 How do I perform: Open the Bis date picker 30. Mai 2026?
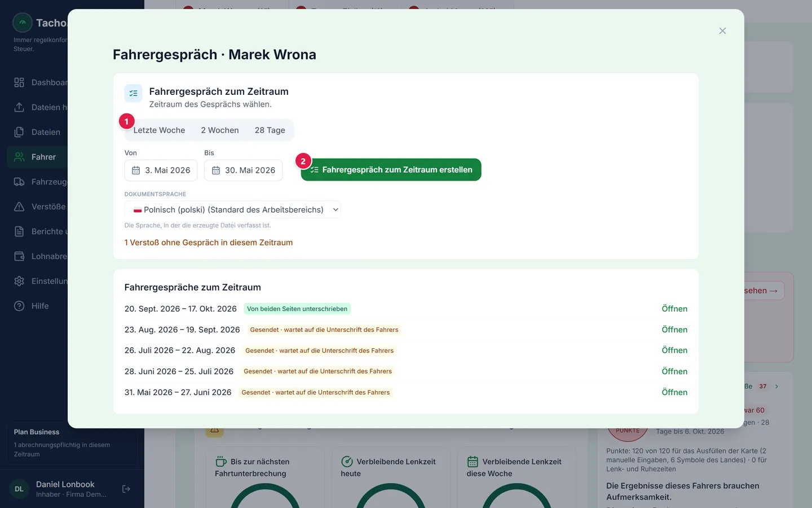(x=243, y=170)
